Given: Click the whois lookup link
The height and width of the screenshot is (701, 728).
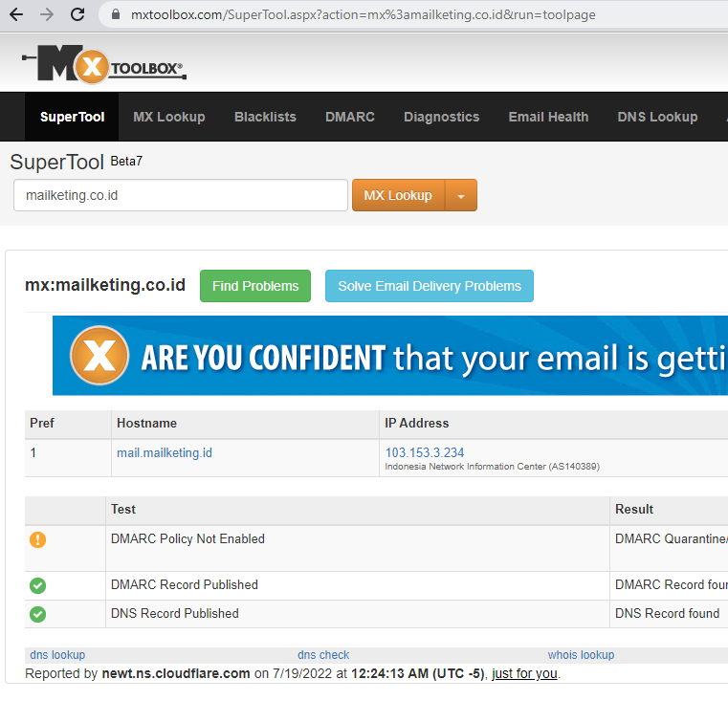Looking at the screenshot, I should click(581, 655).
